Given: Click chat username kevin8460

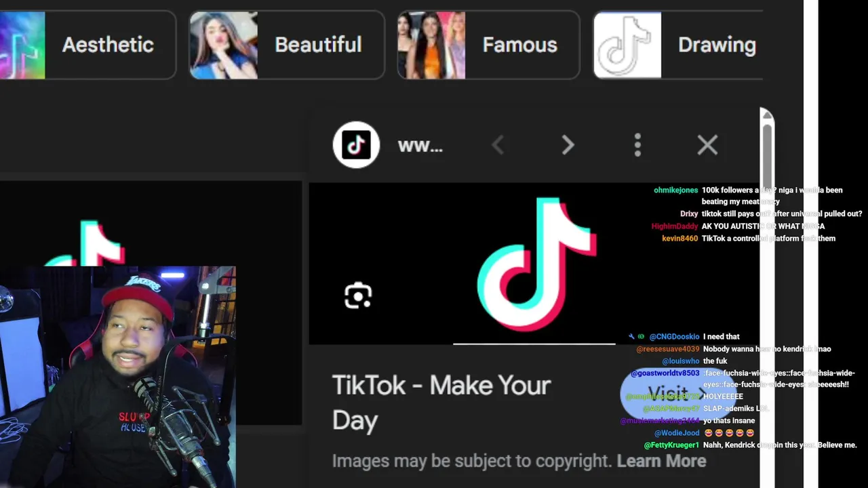Looking at the screenshot, I should click(680, 239).
